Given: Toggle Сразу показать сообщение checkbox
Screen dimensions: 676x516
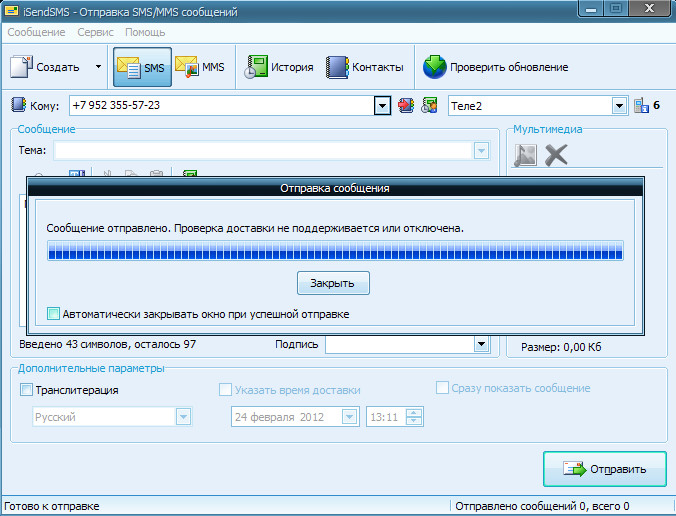Looking at the screenshot, I should pos(442,388).
